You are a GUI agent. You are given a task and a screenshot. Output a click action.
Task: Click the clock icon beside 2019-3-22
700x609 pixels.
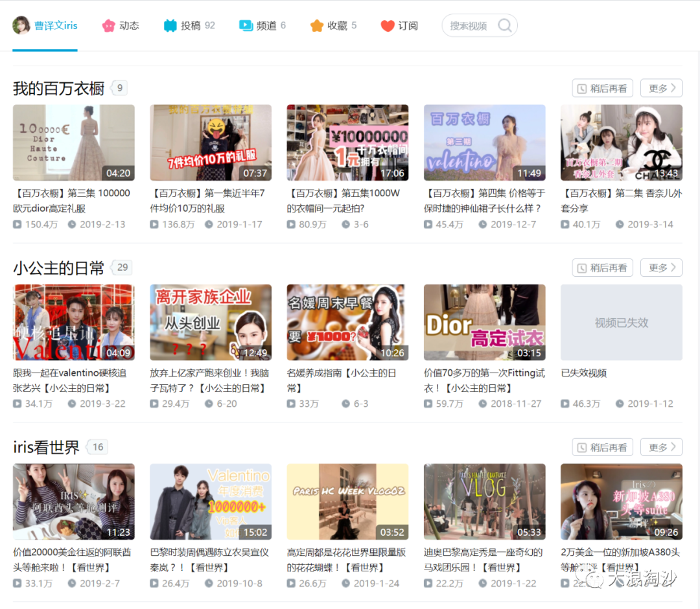coord(72,404)
